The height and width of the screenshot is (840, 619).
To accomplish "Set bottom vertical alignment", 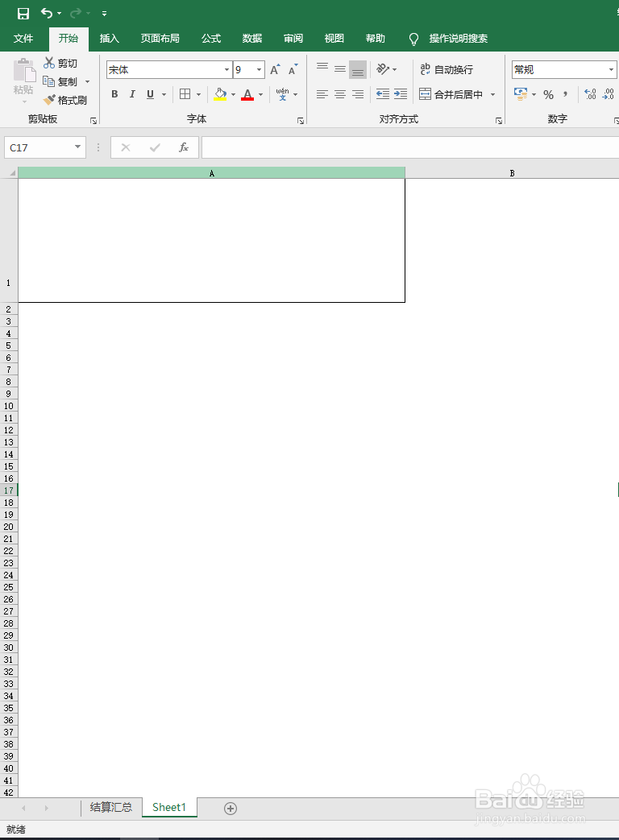I will click(358, 69).
